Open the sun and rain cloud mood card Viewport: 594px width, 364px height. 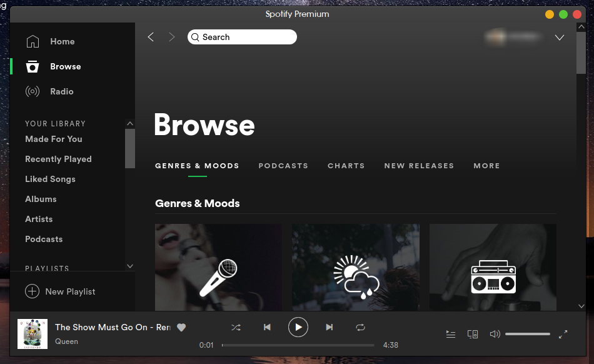pos(356,268)
